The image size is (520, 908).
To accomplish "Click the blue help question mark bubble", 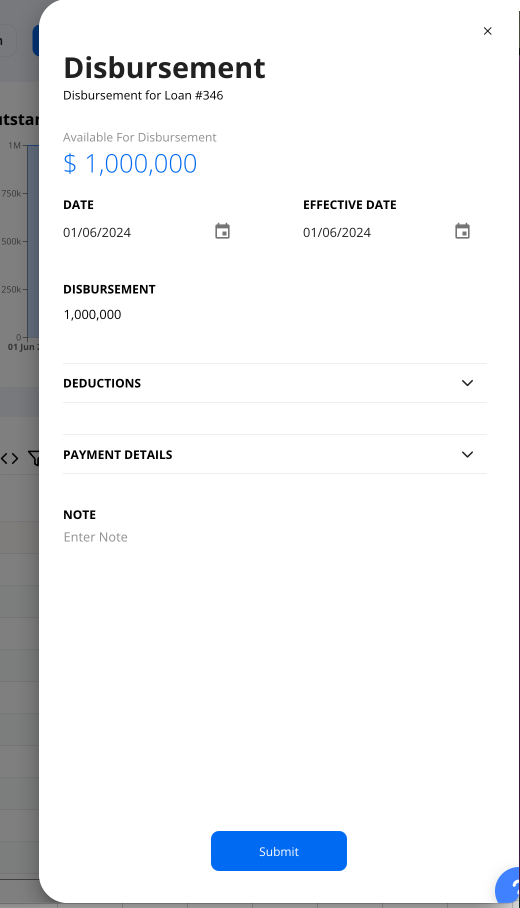I will [510, 886].
